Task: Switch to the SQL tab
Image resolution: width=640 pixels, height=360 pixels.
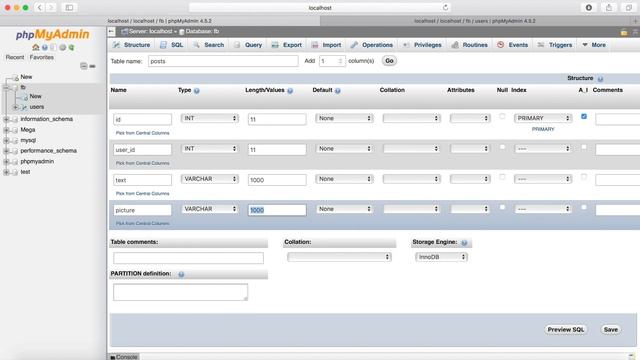Action: (x=172, y=45)
